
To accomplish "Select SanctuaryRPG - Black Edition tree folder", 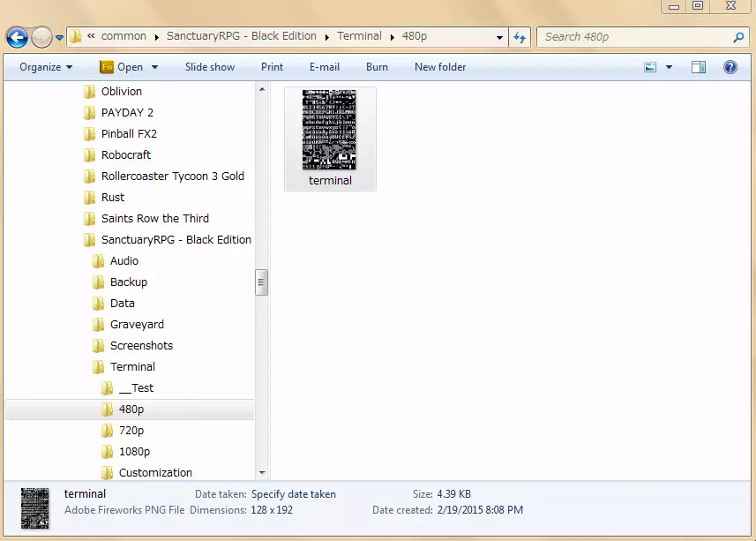I will point(176,240).
